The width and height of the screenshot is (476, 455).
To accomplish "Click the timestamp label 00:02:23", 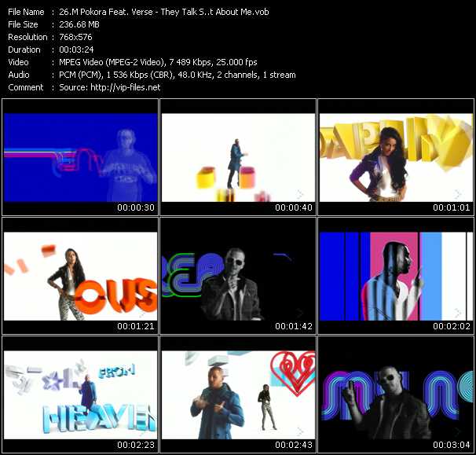I will tap(136, 446).
